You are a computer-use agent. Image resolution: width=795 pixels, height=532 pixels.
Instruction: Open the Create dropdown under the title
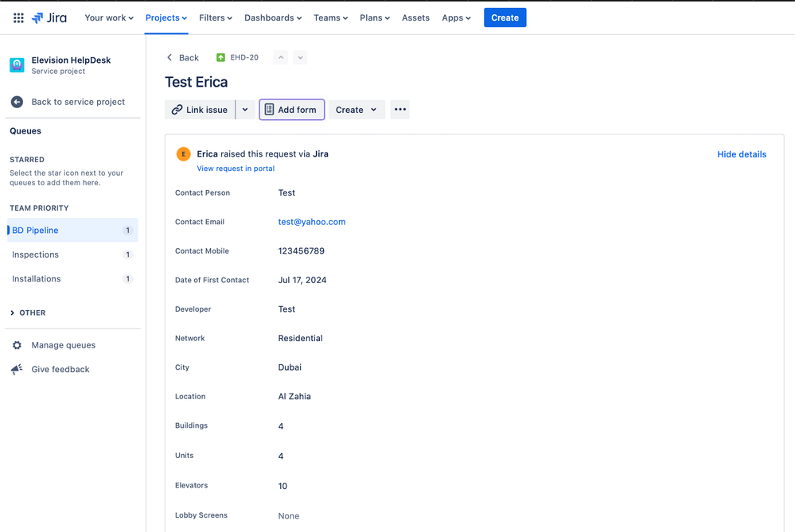[357, 110]
